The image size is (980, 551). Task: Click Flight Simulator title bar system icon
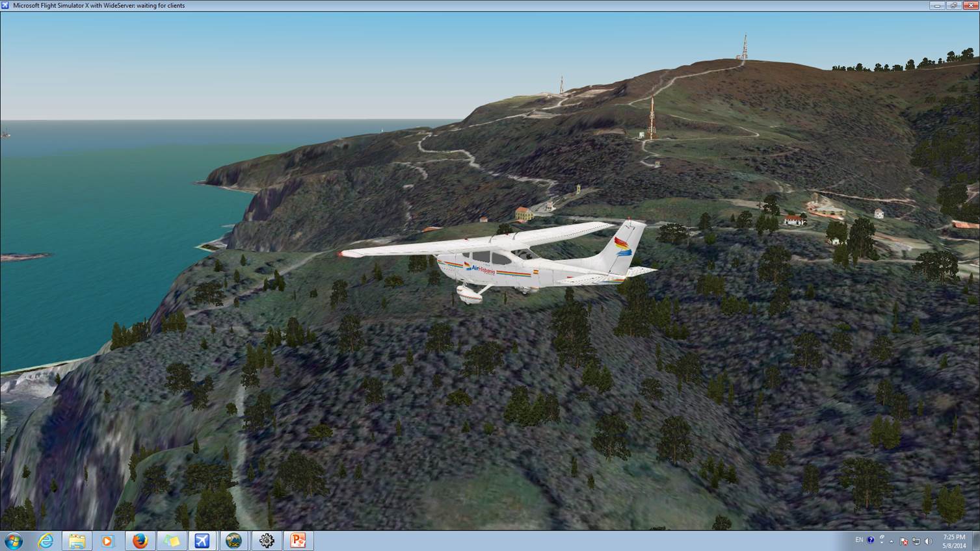coord(6,5)
